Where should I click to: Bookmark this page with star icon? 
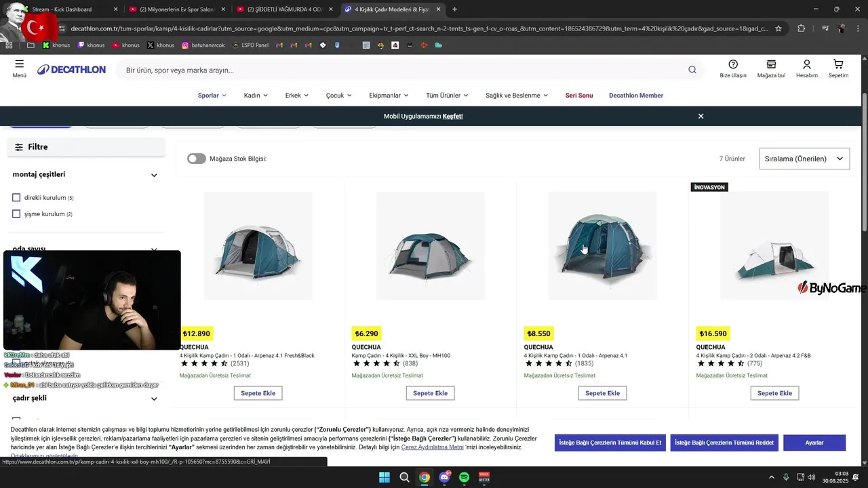(778, 28)
